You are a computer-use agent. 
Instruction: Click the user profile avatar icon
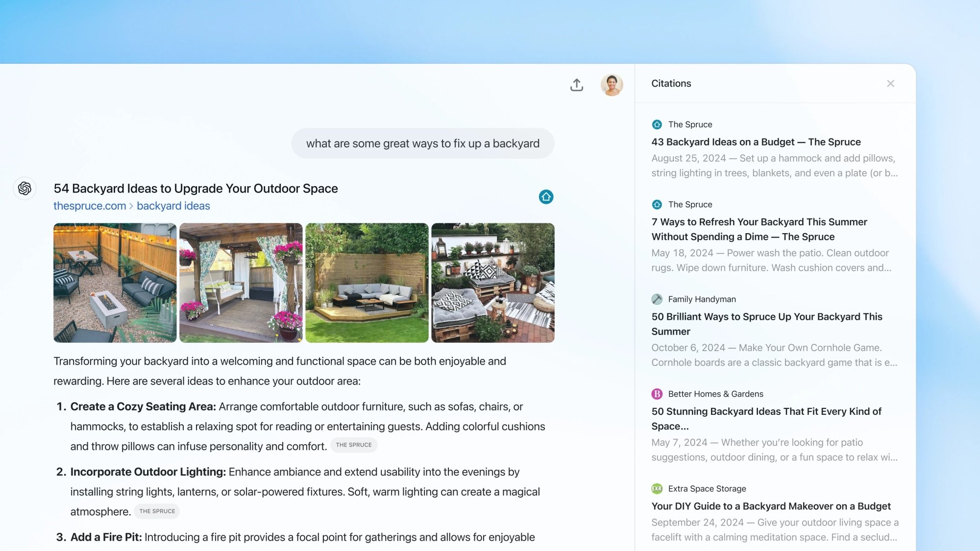click(x=611, y=85)
